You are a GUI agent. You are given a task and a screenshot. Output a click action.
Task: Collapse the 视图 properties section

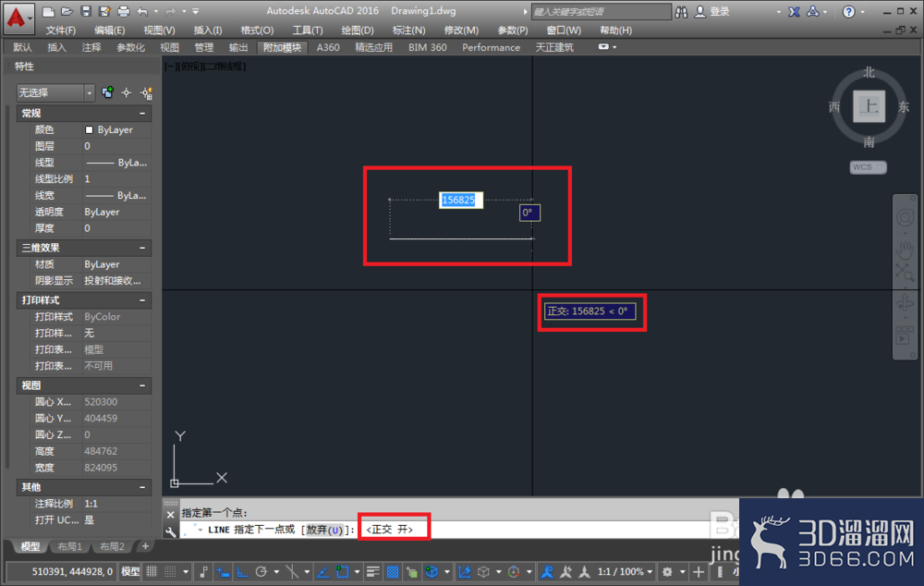point(142,385)
